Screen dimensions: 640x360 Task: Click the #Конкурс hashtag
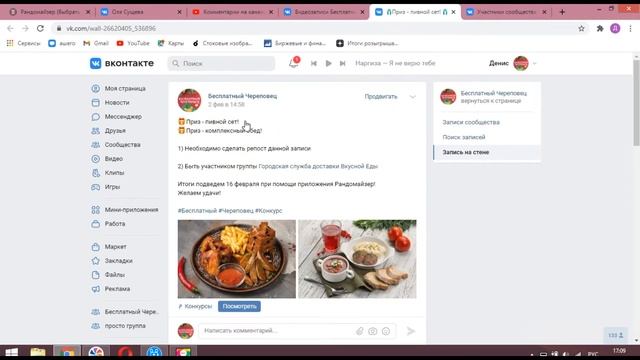pos(269,211)
